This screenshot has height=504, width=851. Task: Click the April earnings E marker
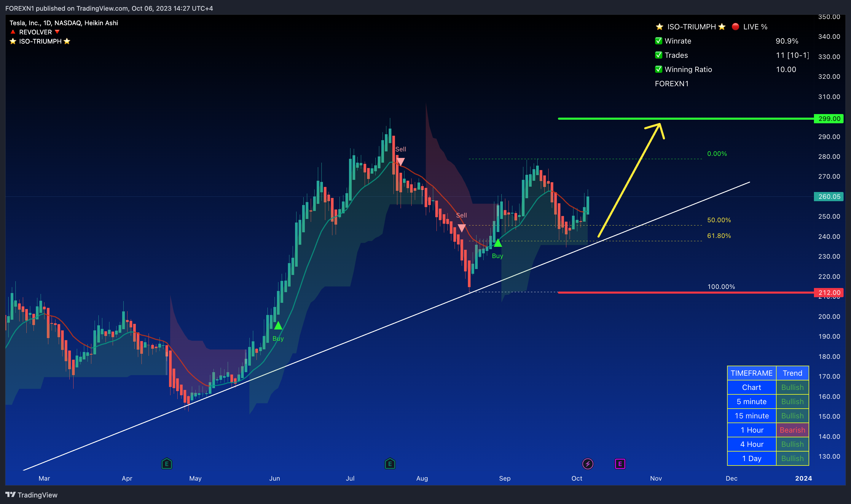167,464
